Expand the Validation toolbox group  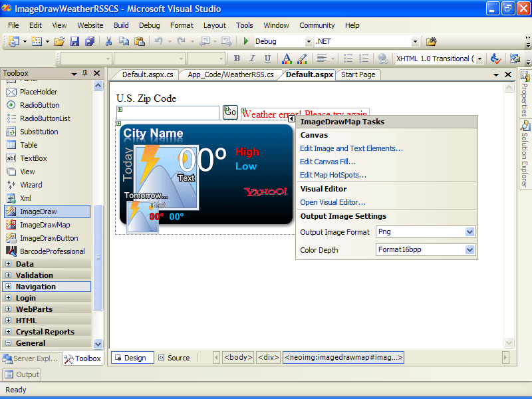click(x=9, y=275)
